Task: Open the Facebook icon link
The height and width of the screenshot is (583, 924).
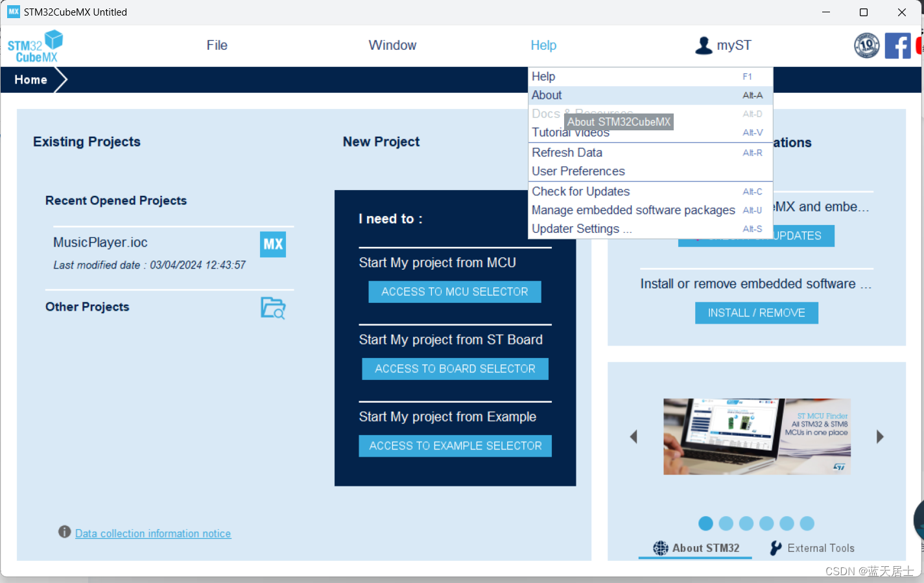Action: point(897,45)
